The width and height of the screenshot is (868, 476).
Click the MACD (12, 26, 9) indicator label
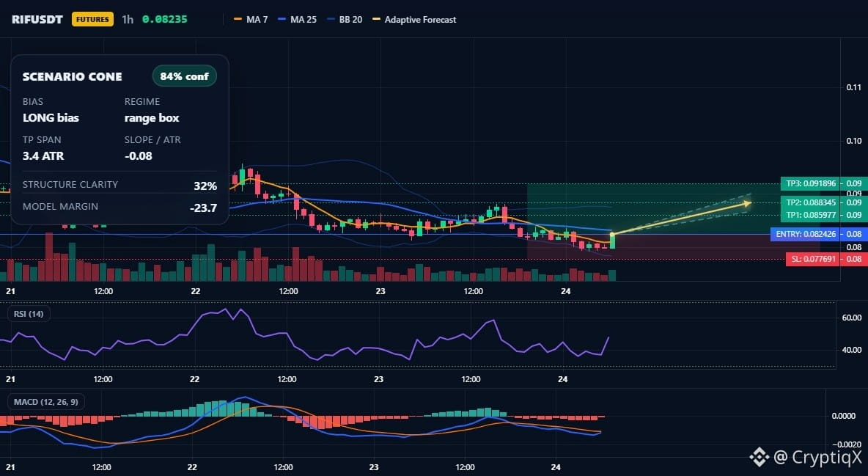point(46,402)
